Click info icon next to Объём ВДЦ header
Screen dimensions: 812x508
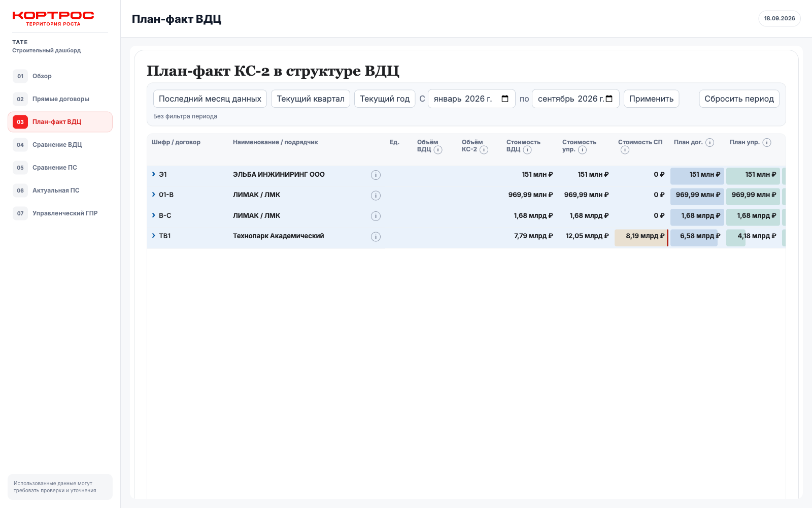438,150
